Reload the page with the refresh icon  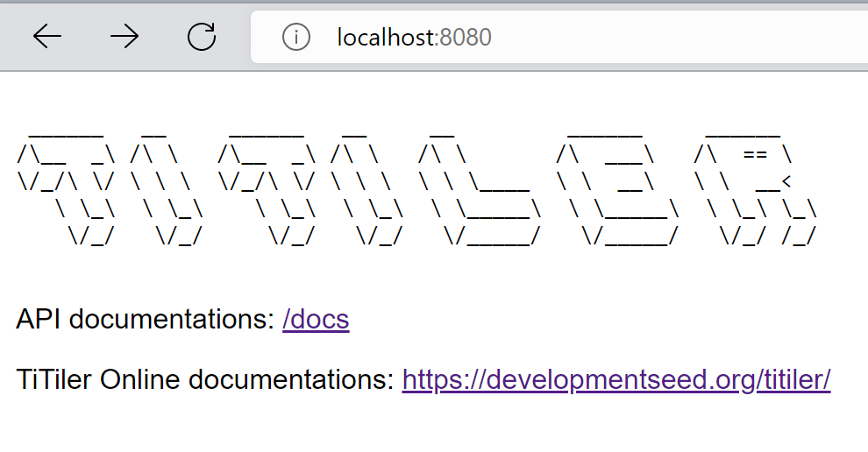pos(202,37)
